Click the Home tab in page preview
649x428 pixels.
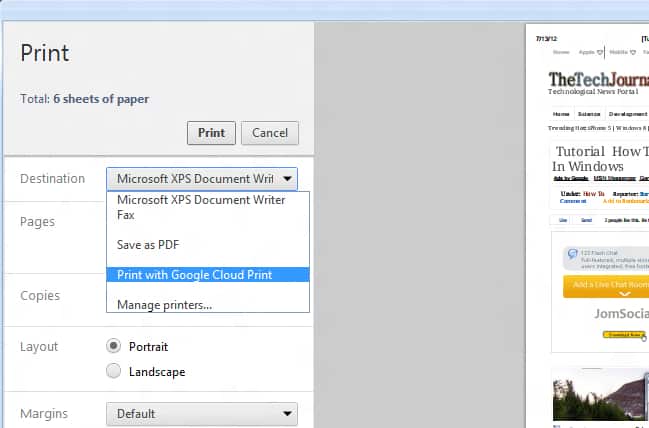[x=561, y=114]
